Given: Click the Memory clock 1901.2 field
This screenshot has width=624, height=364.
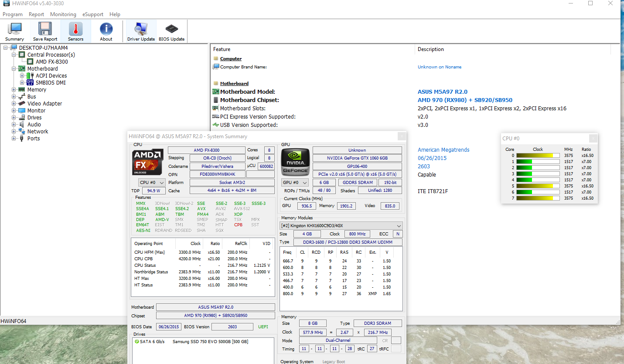Looking at the screenshot, I should point(347,206).
